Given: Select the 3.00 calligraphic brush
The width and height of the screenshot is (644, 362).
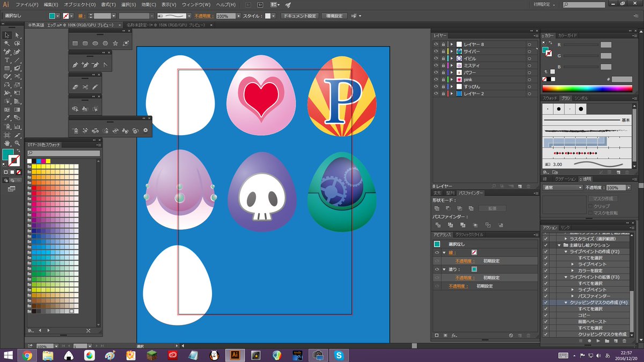Looking at the screenshot, I should click(586, 164).
